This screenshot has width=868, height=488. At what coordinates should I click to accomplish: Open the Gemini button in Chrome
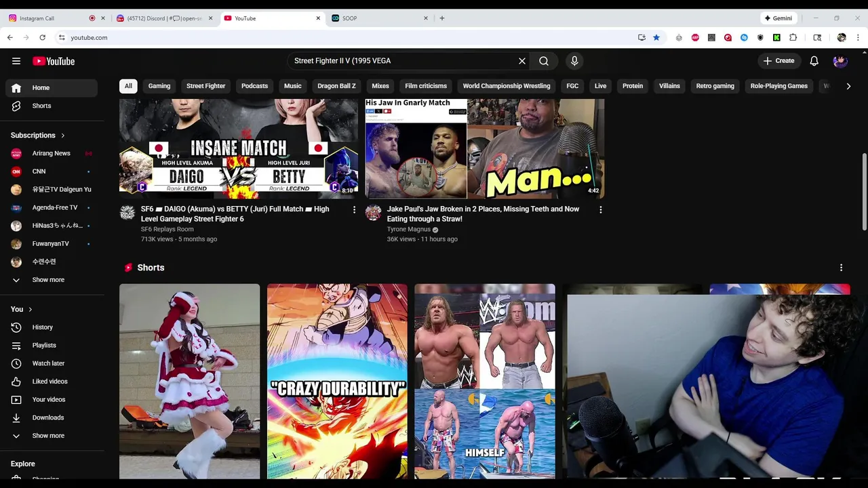coord(778,18)
